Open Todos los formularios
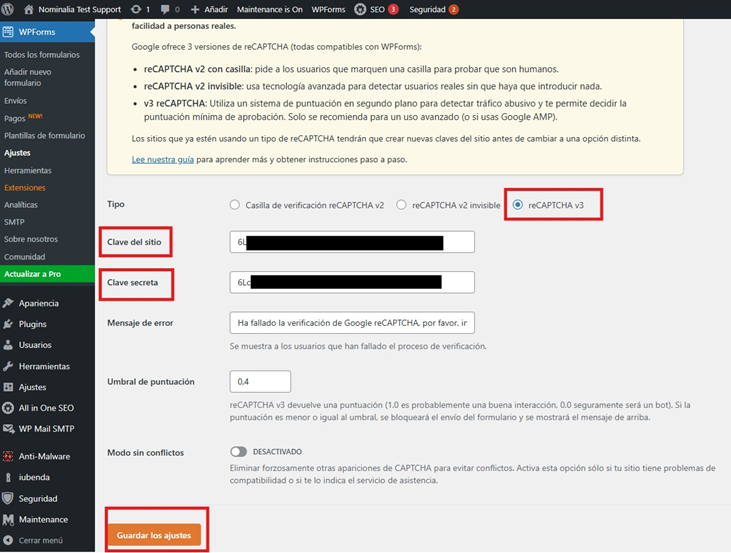 click(x=42, y=55)
